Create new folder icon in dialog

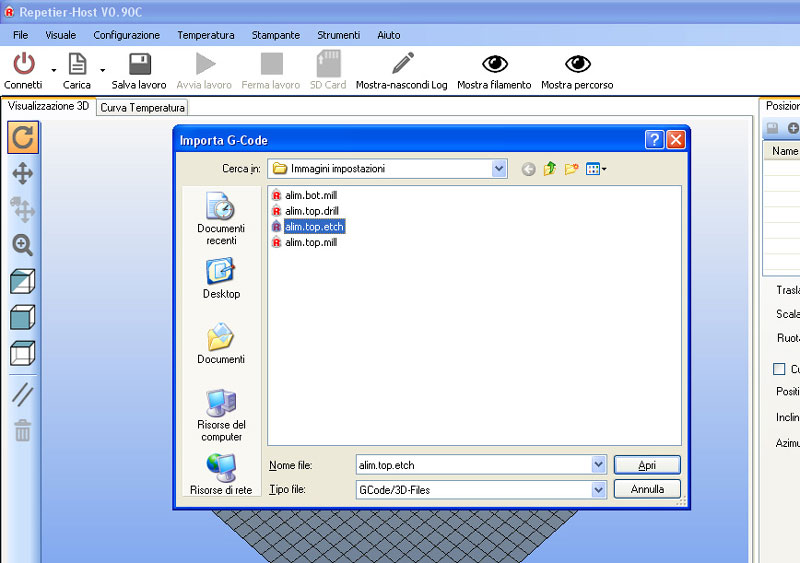571,168
